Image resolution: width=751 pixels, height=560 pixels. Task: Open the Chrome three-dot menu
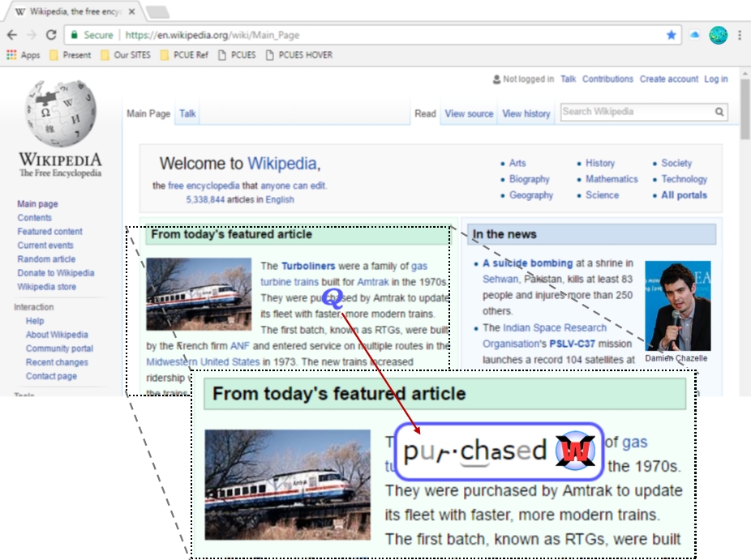pos(740,35)
